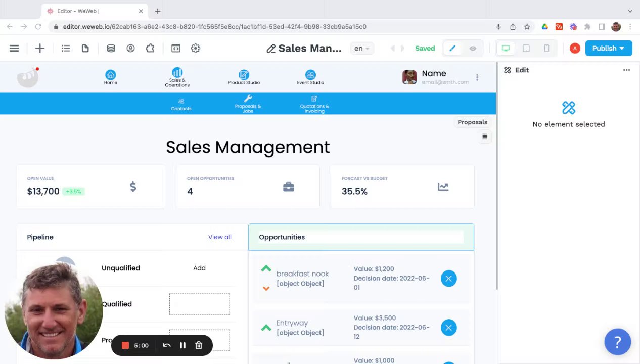Select tablet breakpoint view
The width and height of the screenshot is (640, 364).
click(x=526, y=49)
